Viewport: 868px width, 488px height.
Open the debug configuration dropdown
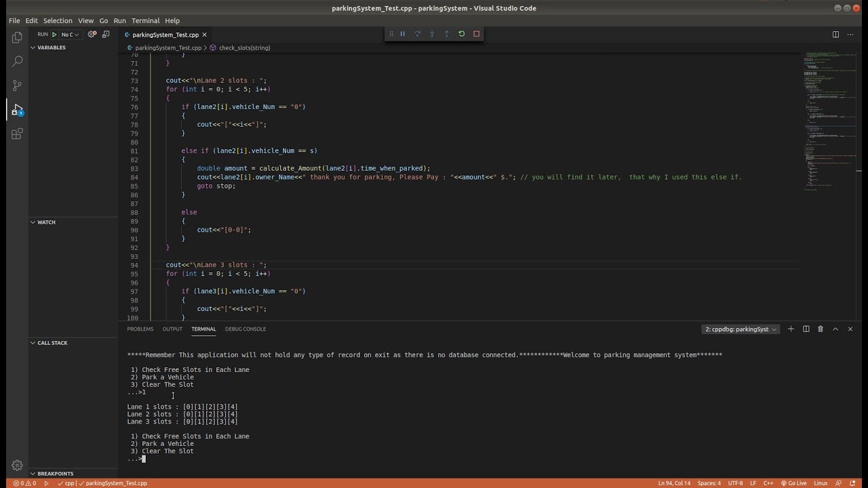point(71,35)
